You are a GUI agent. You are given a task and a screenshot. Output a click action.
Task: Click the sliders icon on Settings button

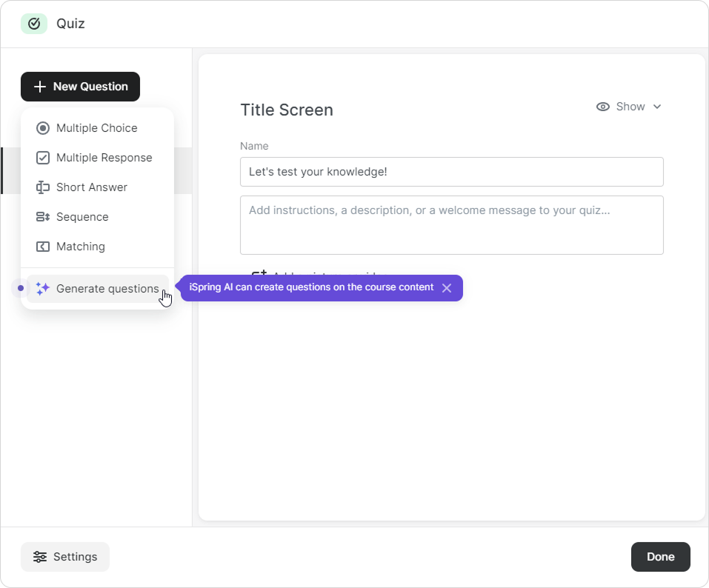coord(40,557)
